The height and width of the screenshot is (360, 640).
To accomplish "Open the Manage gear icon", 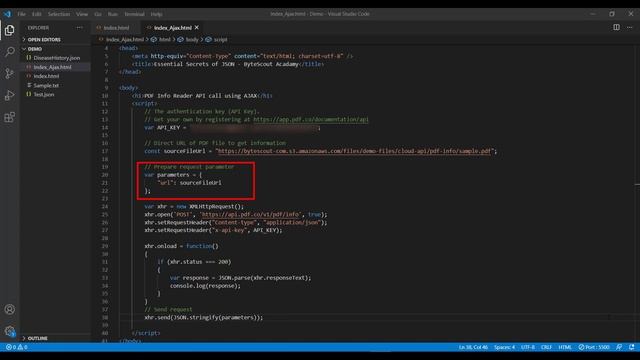I will [9, 331].
